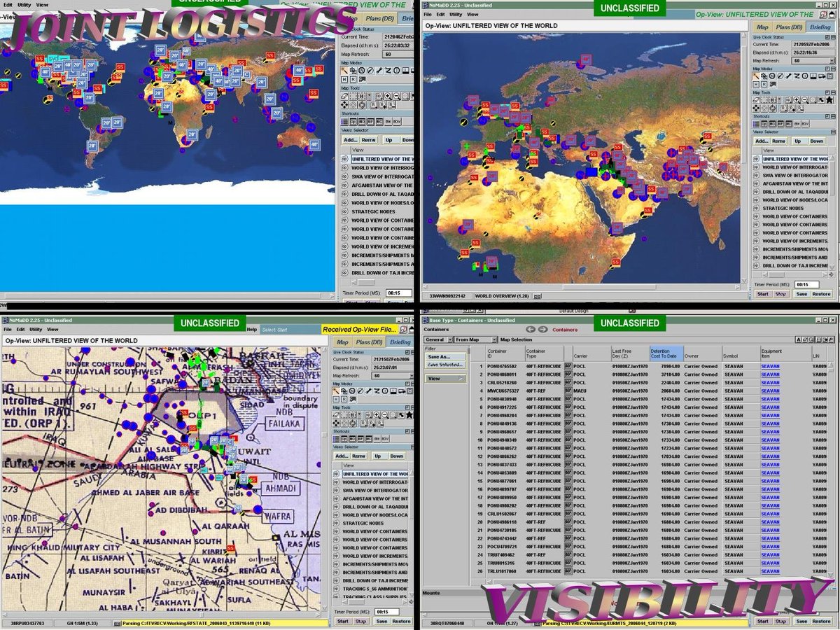
Task: Open the From Map dropdown in Containers window
Action: (x=475, y=339)
